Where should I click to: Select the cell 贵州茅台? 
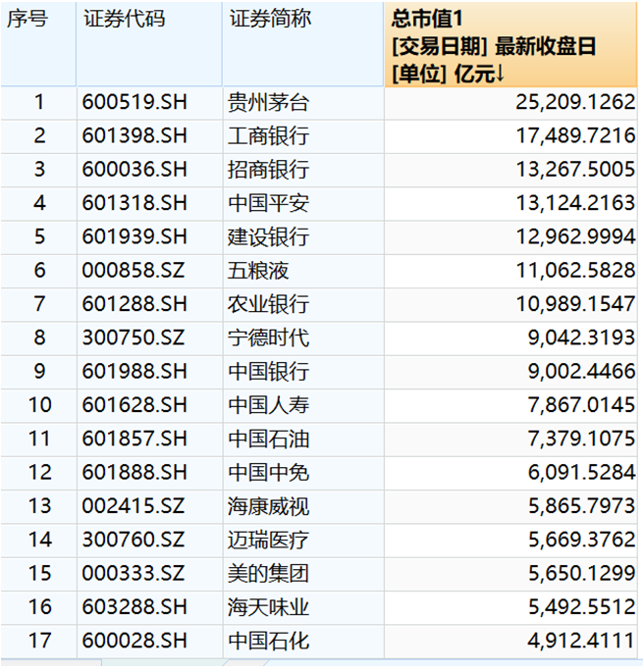(x=303, y=103)
